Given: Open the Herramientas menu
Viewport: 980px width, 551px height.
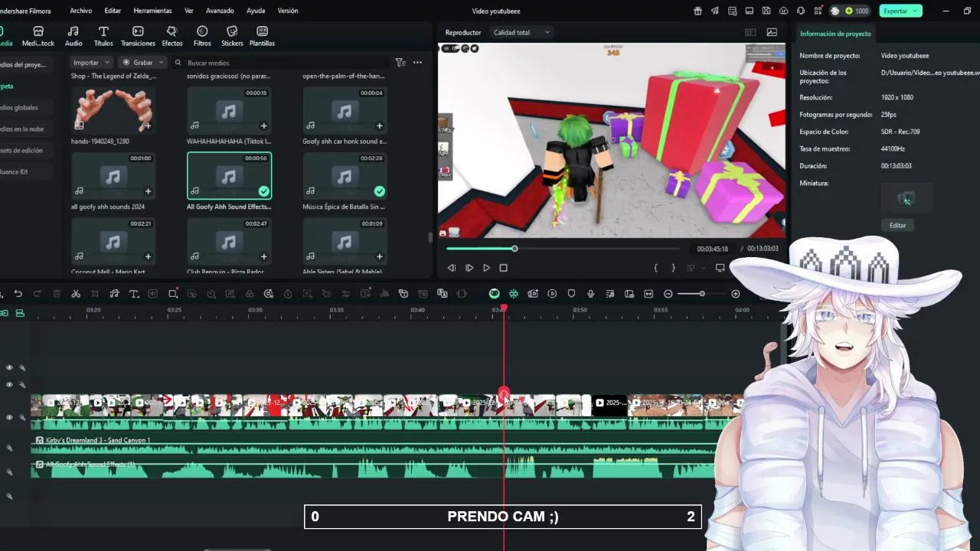Looking at the screenshot, I should pos(152,11).
